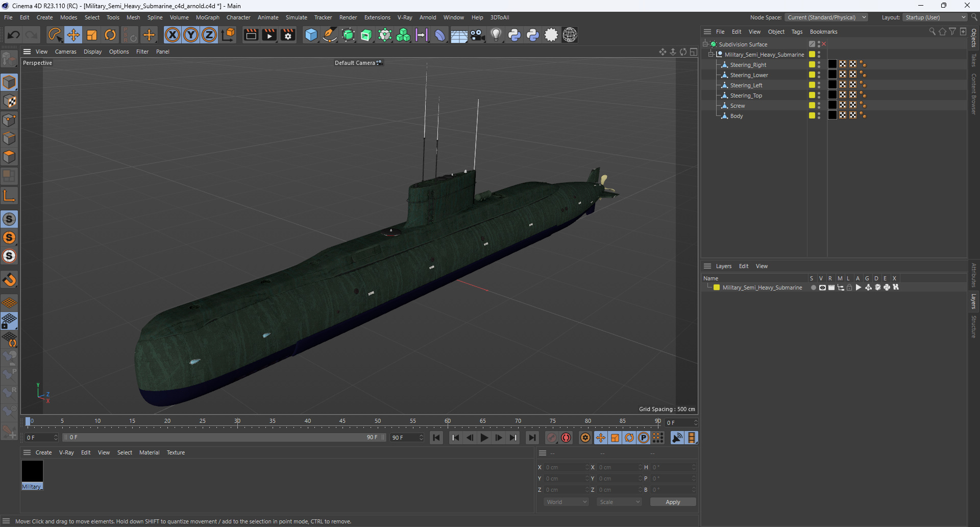
Task: Toggle Enable Snap S icon
Action: (9, 219)
